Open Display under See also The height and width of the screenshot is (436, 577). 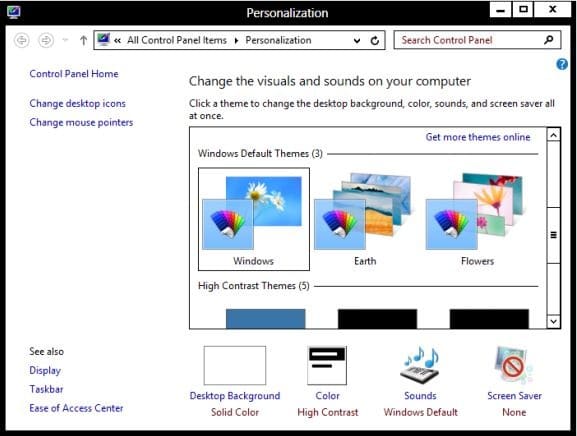coord(45,370)
